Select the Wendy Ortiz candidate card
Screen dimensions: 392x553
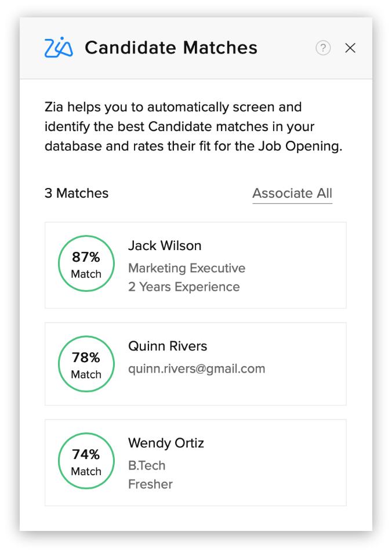(x=195, y=462)
